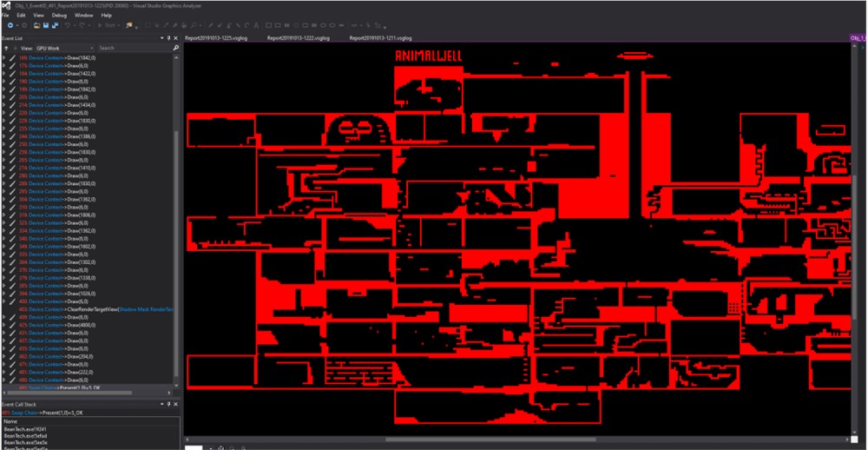Pin the Event Call Stack panel

tap(169, 405)
